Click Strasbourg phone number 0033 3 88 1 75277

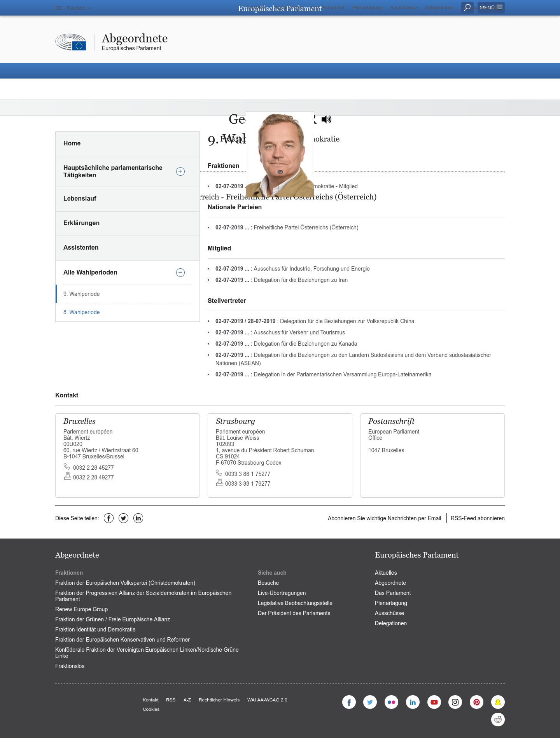(x=248, y=474)
